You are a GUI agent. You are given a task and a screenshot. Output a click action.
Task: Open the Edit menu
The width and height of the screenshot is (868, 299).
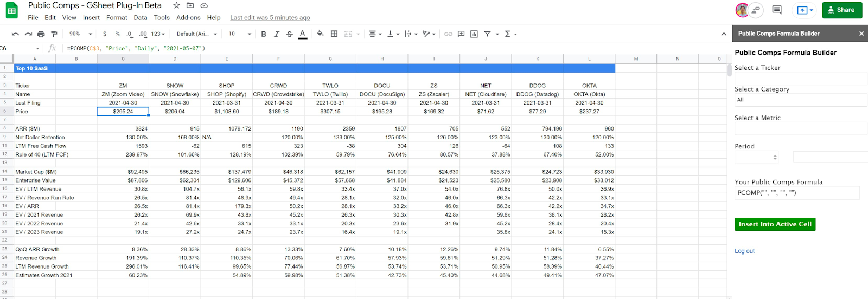click(50, 17)
